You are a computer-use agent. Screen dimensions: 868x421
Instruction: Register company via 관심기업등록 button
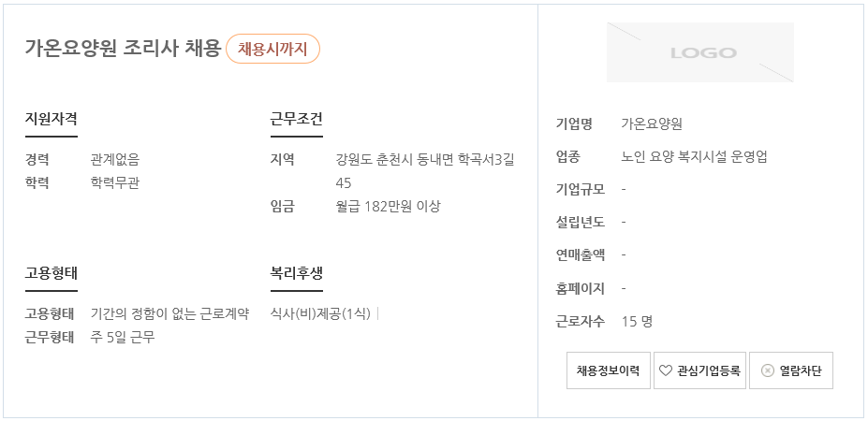tap(699, 370)
